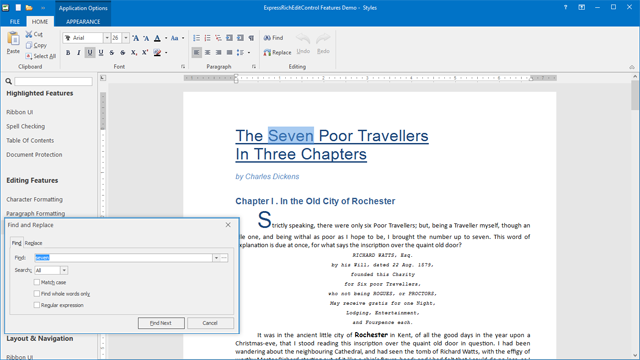Screen dimensions: 640x360
Task: Open the Arial font name dropdown
Action: pos(107,38)
